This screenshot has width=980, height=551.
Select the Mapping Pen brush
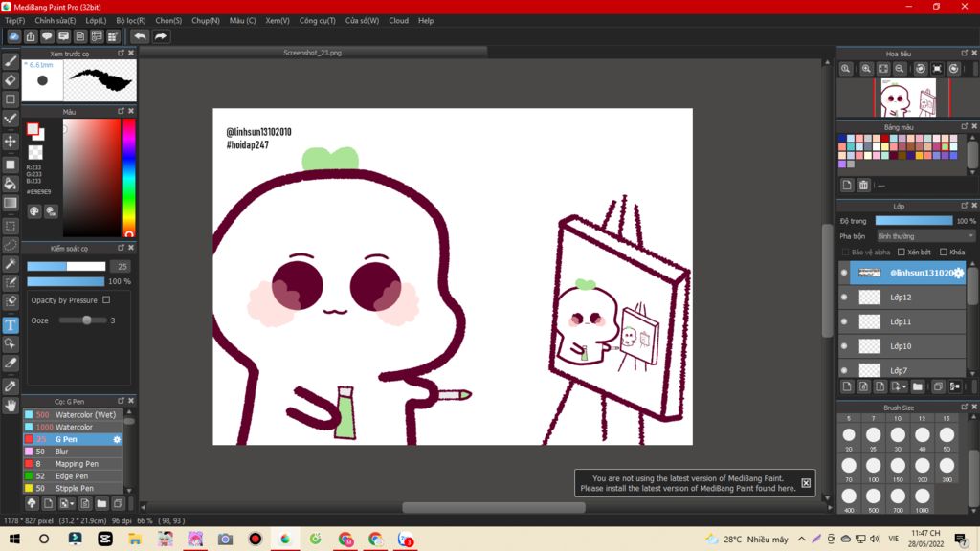click(73, 464)
